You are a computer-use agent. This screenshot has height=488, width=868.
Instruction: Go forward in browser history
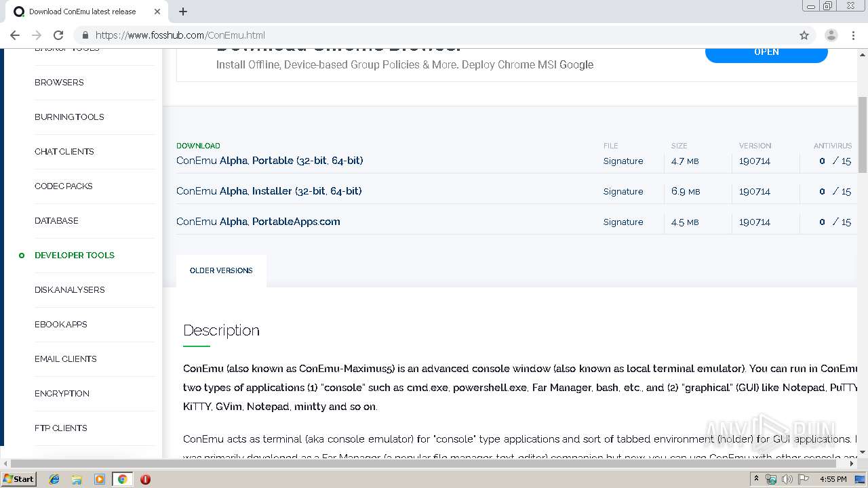pyautogui.click(x=37, y=35)
